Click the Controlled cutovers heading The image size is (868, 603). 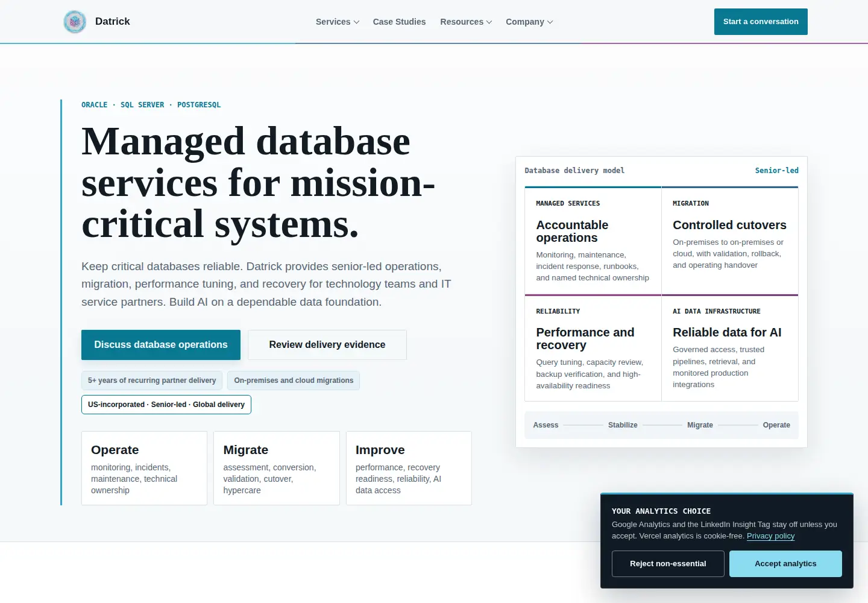[729, 225]
